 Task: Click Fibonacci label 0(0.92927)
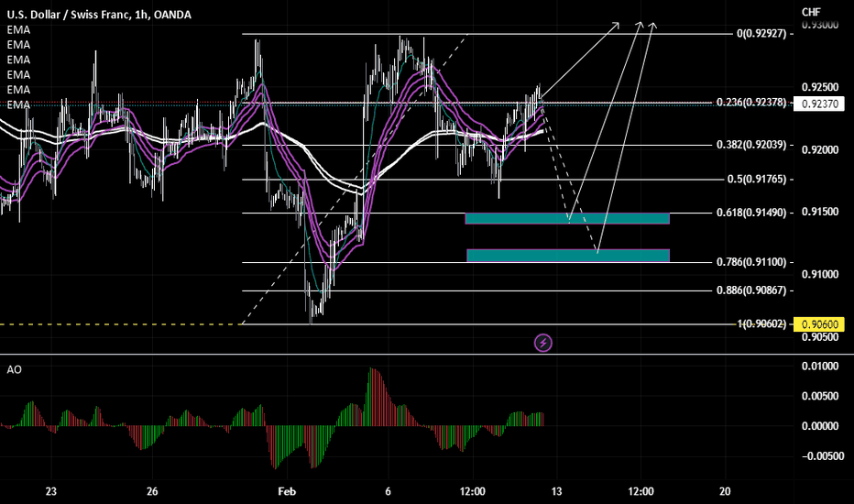tap(761, 33)
